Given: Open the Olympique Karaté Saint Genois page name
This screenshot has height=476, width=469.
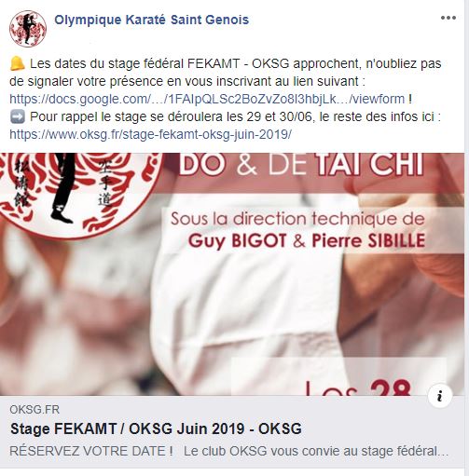Looking at the screenshot, I should click(151, 20).
